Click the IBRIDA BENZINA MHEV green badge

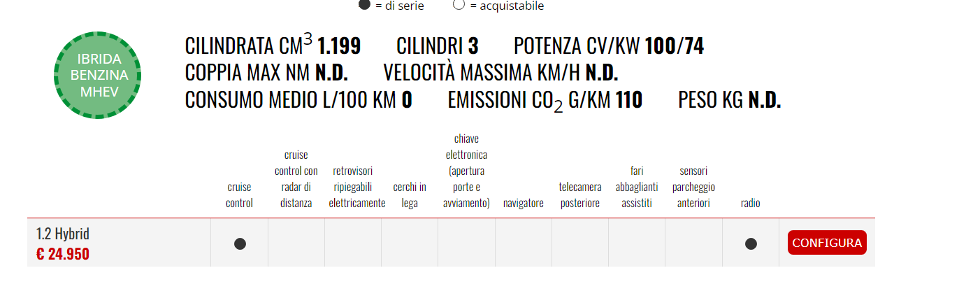[x=98, y=75]
